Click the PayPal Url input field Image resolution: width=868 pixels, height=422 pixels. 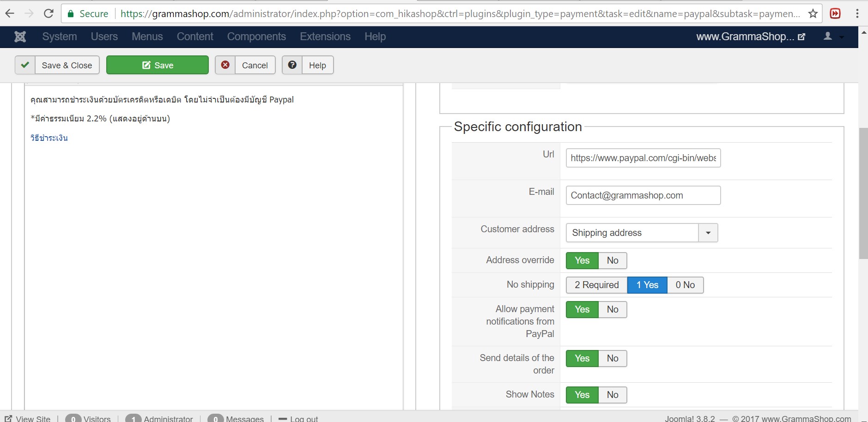click(x=643, y=158)
